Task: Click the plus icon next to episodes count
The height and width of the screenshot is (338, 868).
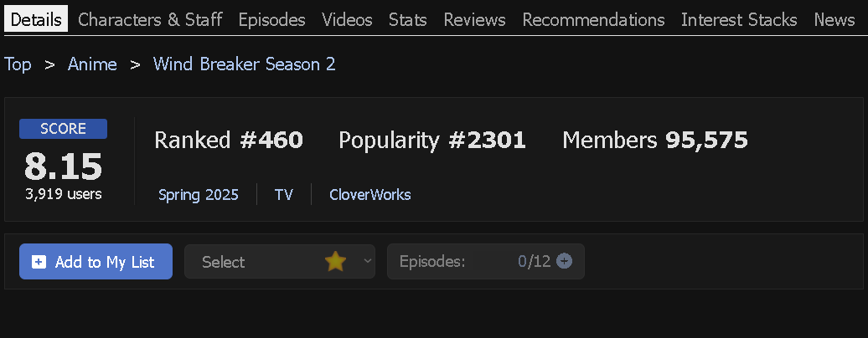Action: tap(564, 261)
